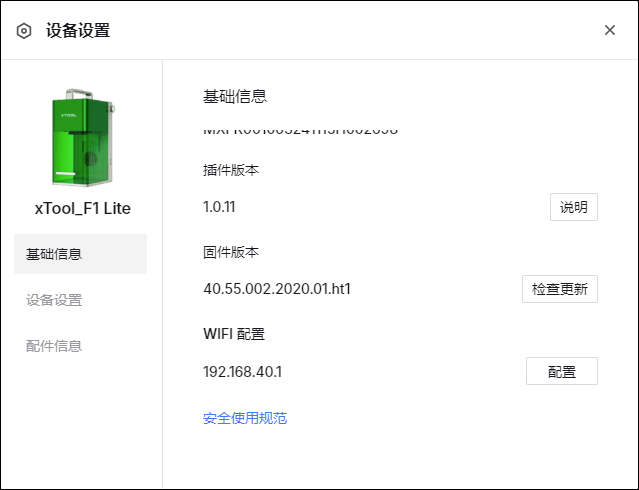Click the 插件版本 label
The image size is (639, 490).
pos(231,170)
